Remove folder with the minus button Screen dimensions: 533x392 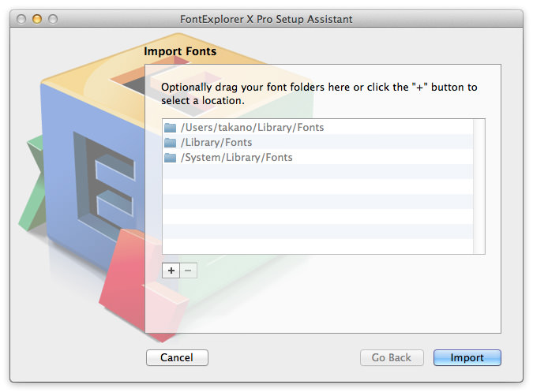(x=188, y=271)
